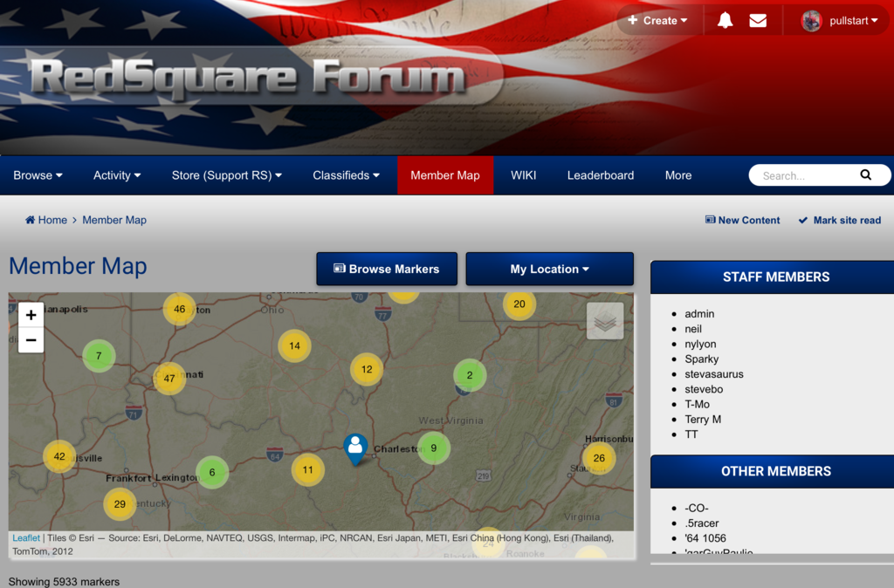Click the blue member location pin
894x588 pixels.
354,448
